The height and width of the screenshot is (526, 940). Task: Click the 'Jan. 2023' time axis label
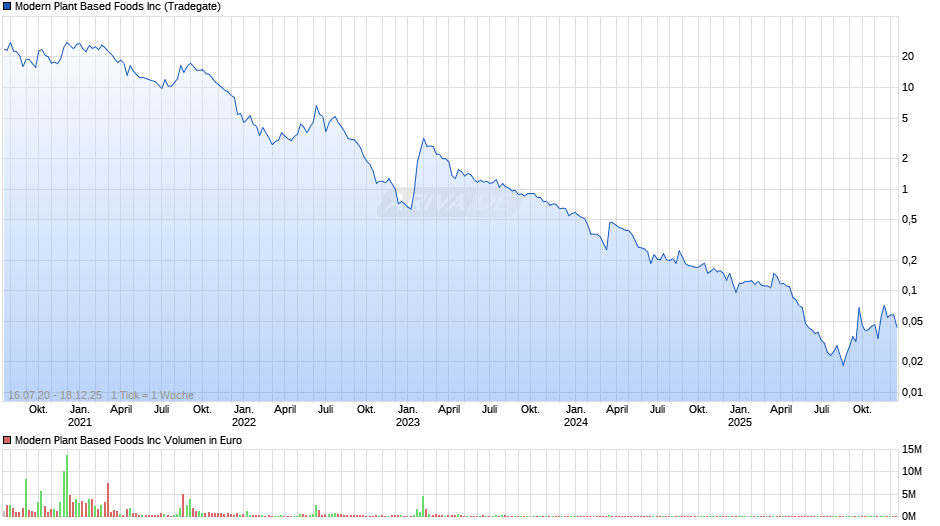408,416
